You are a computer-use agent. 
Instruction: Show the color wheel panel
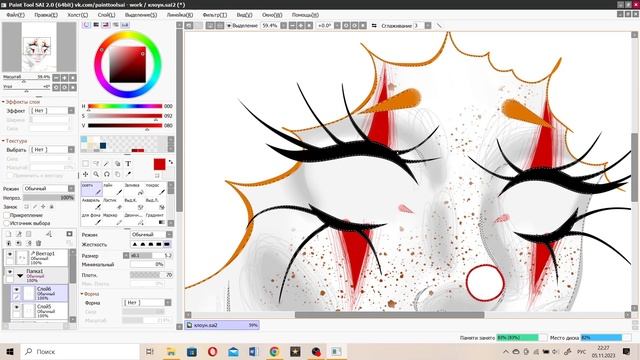point(86,25)
